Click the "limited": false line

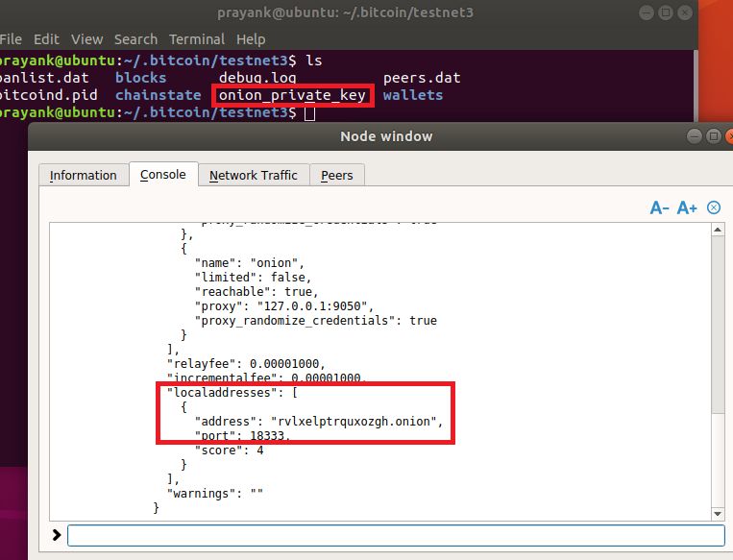tap(253, 278)
